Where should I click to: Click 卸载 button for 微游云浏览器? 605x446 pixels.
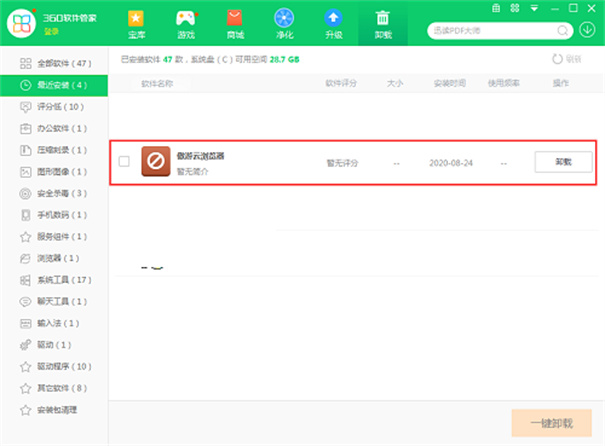coord(563,162)
